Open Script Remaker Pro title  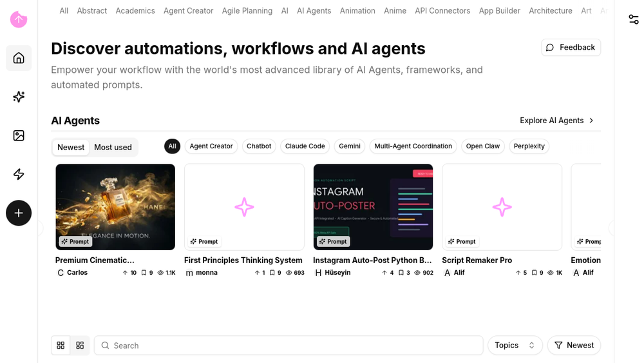click(x=477, y=260)
